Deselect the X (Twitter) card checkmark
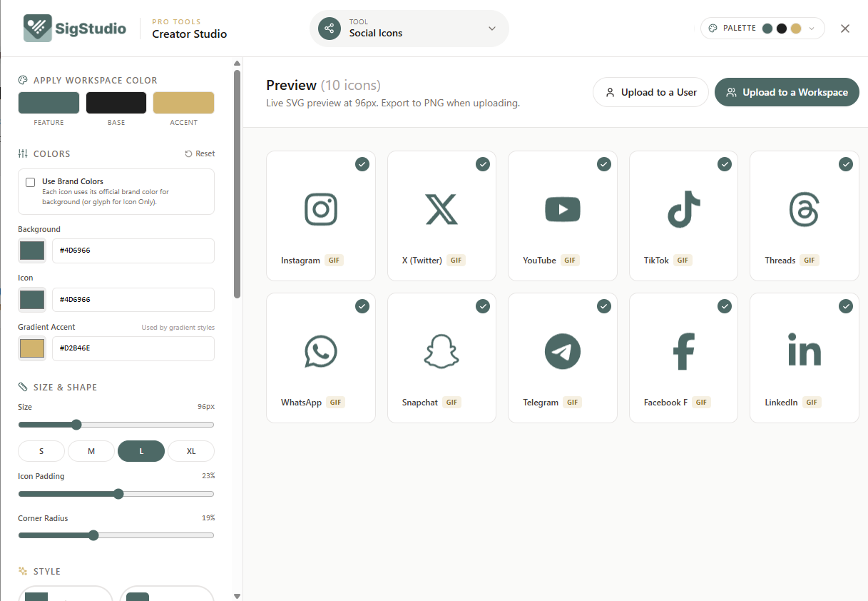Viewport: 868px width, 601px height. [484, 164]
